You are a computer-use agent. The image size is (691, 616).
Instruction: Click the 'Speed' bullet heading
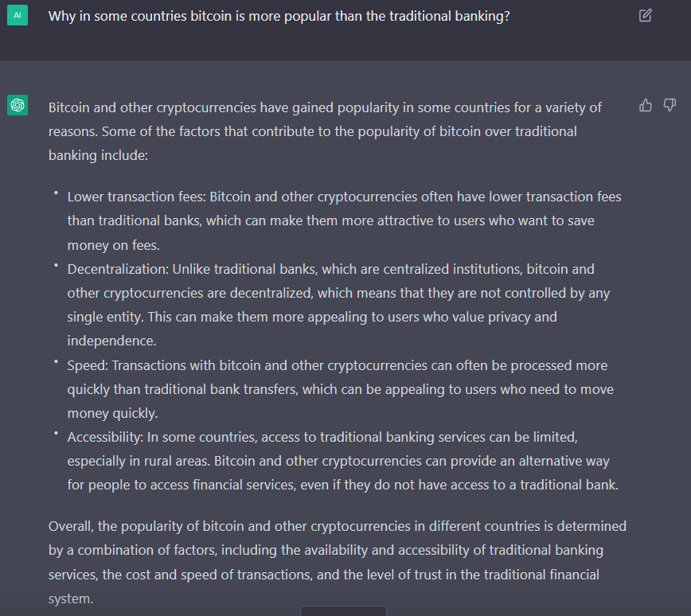[88, 366]
